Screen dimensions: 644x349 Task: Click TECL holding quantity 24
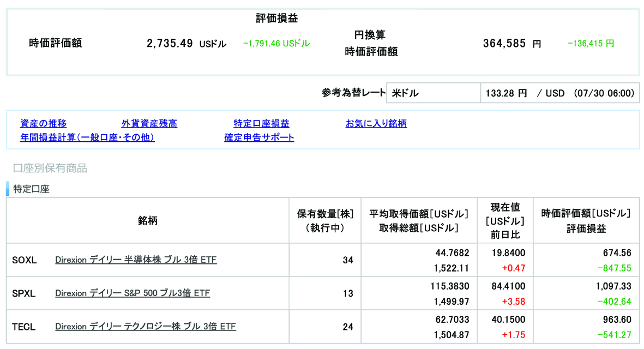coord(348,327)
